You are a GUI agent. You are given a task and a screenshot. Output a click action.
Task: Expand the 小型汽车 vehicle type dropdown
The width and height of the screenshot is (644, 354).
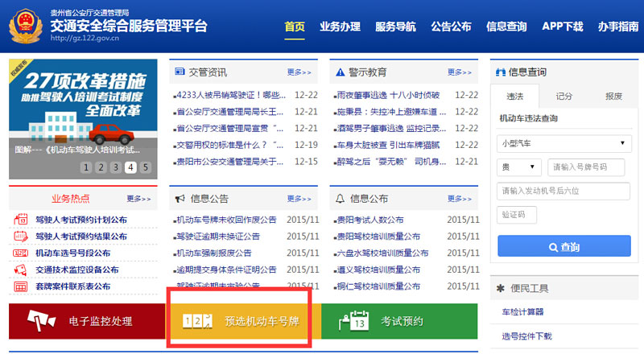pos(564,143)
